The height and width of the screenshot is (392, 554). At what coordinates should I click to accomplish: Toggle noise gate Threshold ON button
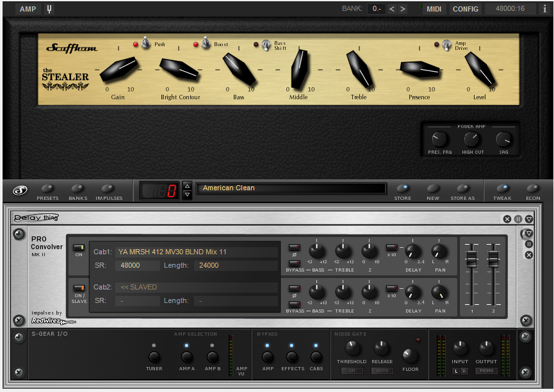[x=352, y=371]
